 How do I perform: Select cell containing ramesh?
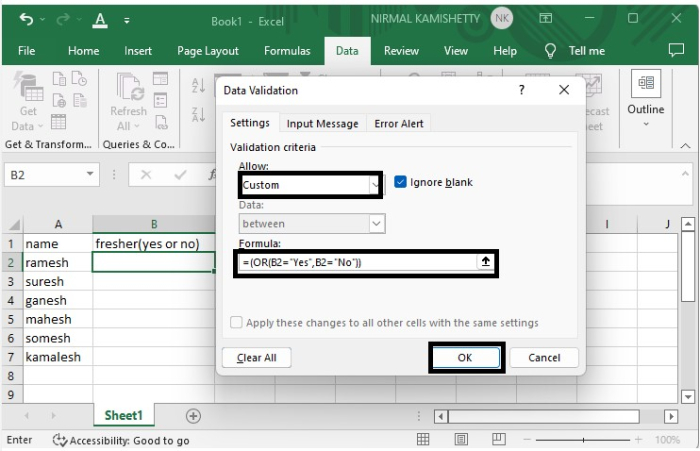[58, 262]
